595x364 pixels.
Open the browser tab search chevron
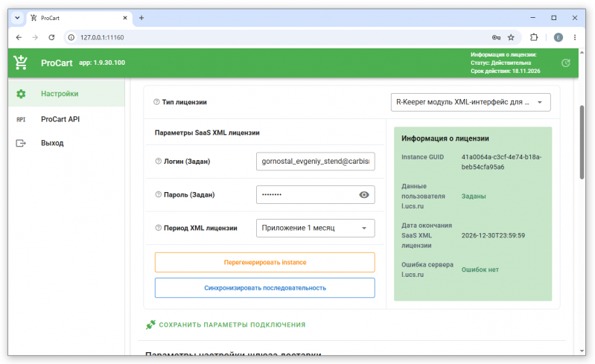[x=17, y=18]
